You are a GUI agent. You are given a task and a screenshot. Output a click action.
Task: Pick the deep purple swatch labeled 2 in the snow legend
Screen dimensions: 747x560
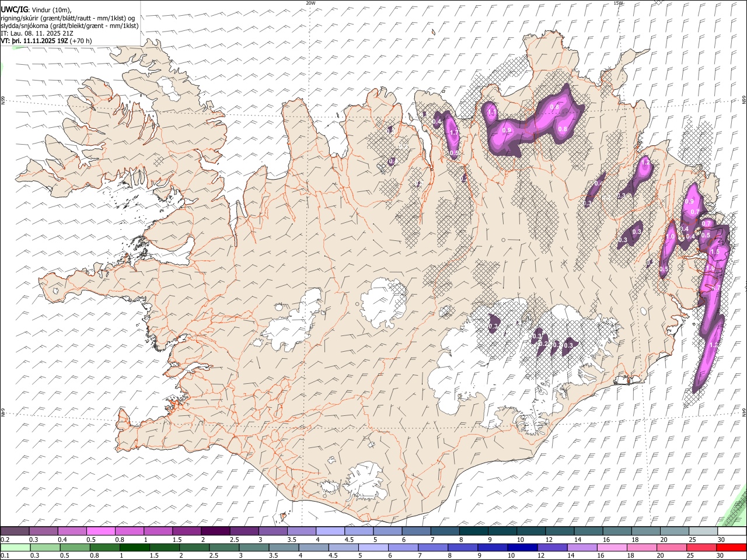tap(215, 531)
